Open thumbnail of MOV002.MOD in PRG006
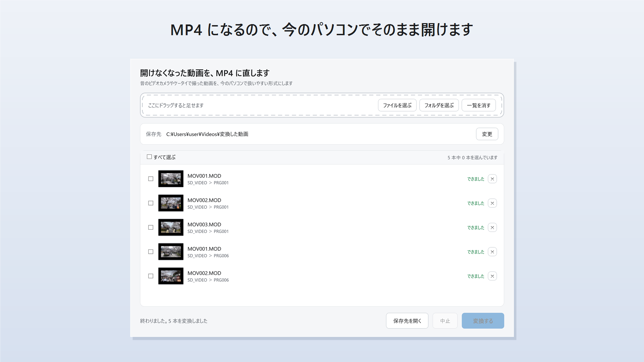 coord(171,276)
